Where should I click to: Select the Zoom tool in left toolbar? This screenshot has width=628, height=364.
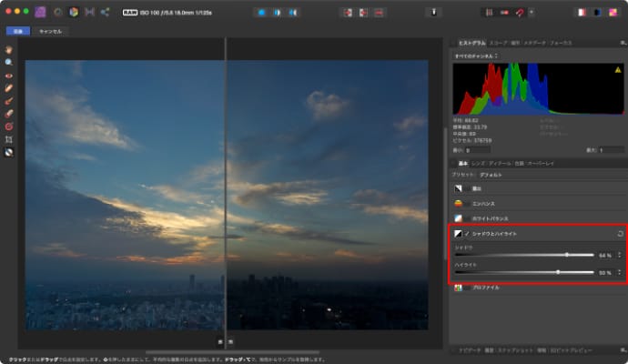[9, 62]
